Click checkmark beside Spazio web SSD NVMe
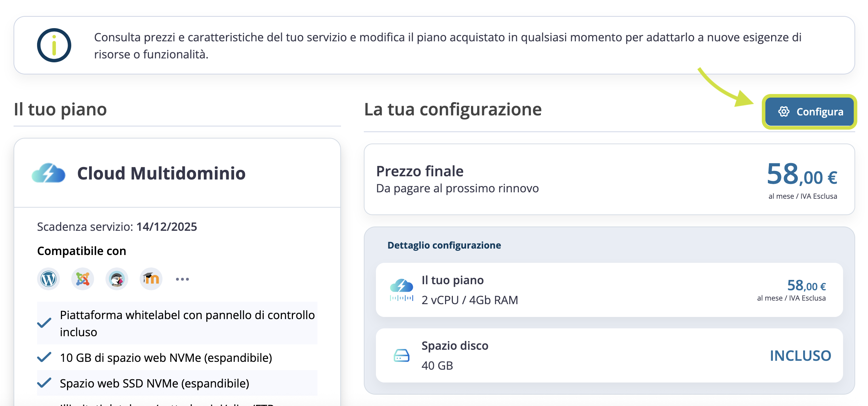 click(44, 383)
